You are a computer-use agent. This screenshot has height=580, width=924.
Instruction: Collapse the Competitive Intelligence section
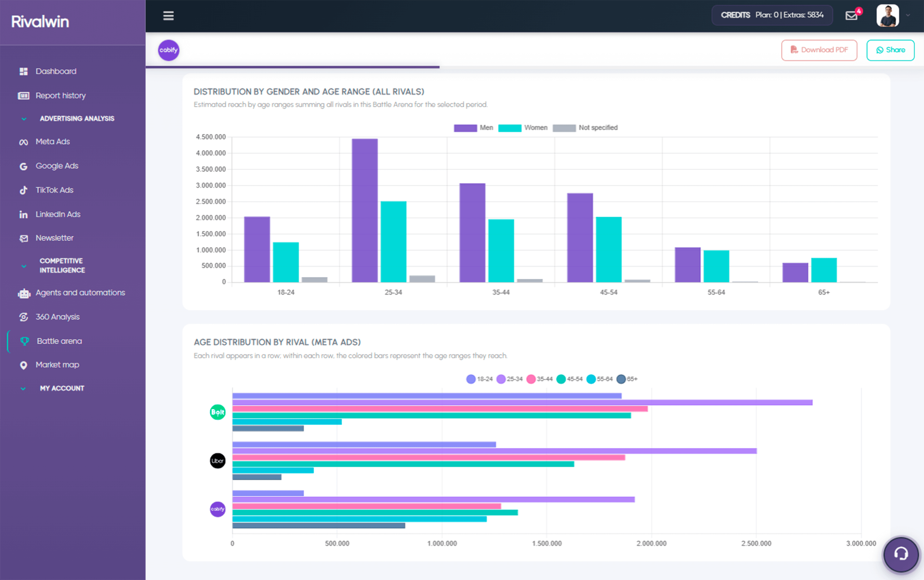pos(24,266)
